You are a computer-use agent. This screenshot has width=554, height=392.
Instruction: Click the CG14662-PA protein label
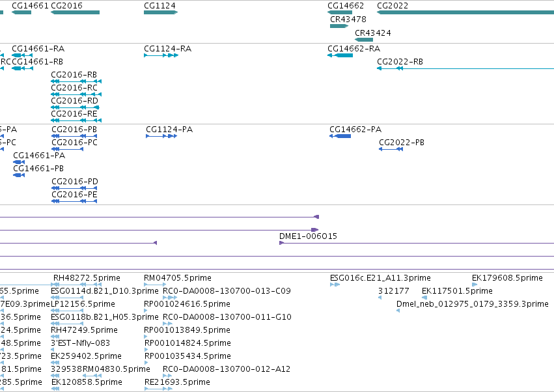click(355, 130)
